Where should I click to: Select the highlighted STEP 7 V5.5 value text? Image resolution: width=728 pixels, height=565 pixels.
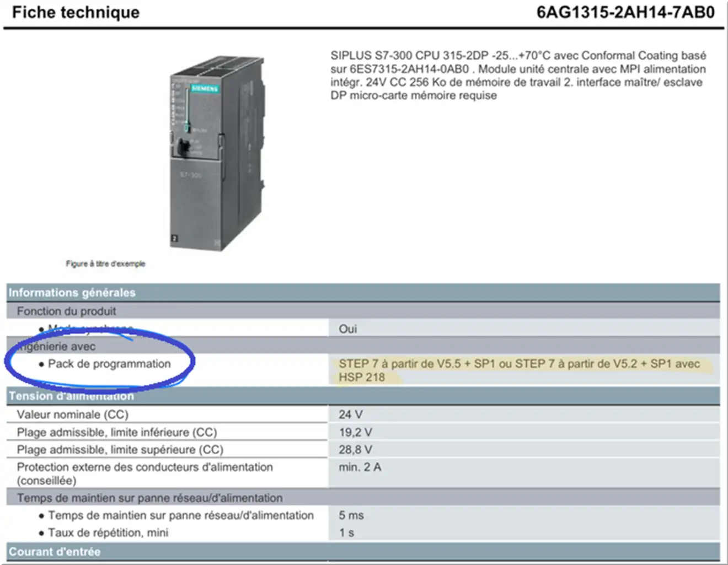click(519, 370)
